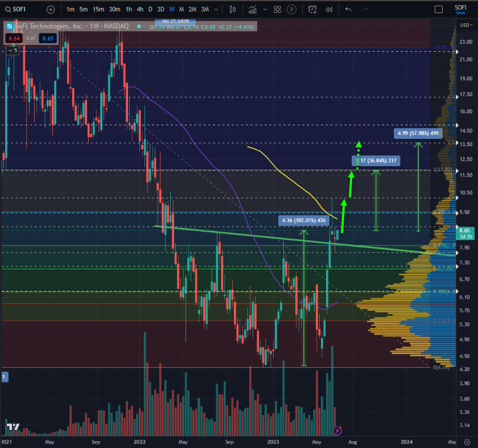The width and height of the screenshot is (478, 448).
Task: Switch to the 3M timeframe
Action: [x=205, y=10]
